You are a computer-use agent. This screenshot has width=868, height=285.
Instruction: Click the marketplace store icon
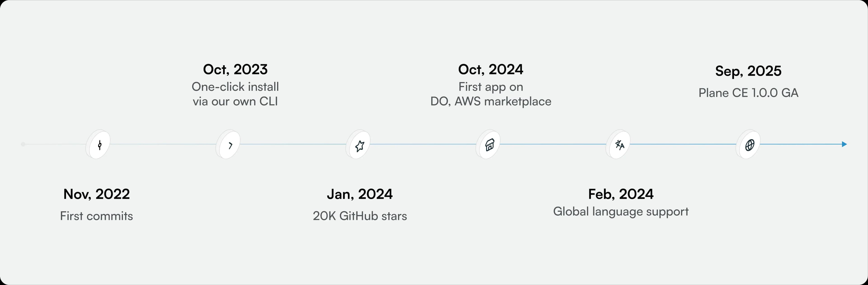pyautogui.click(x=490, y=145)
